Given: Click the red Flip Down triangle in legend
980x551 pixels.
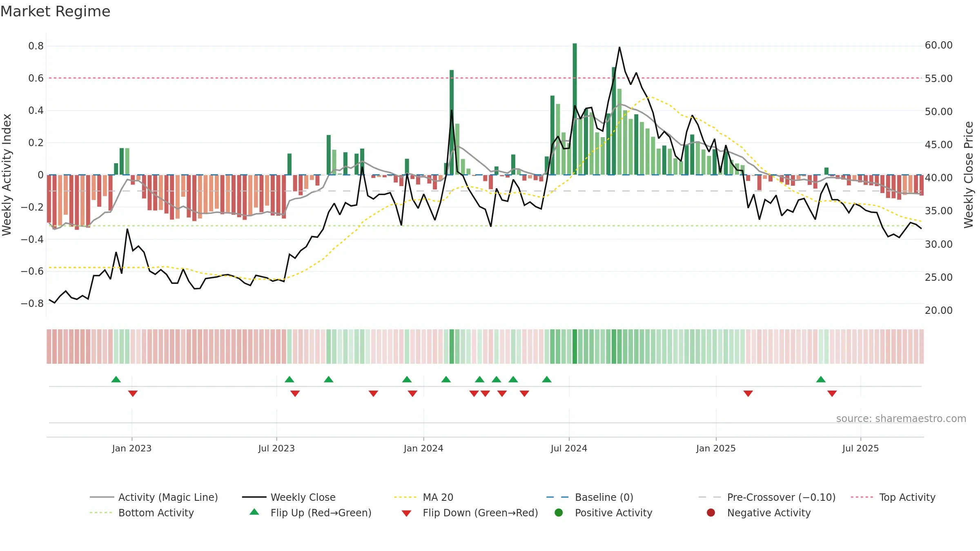Looking at the screenshot, I should click(x=406, y=513).
